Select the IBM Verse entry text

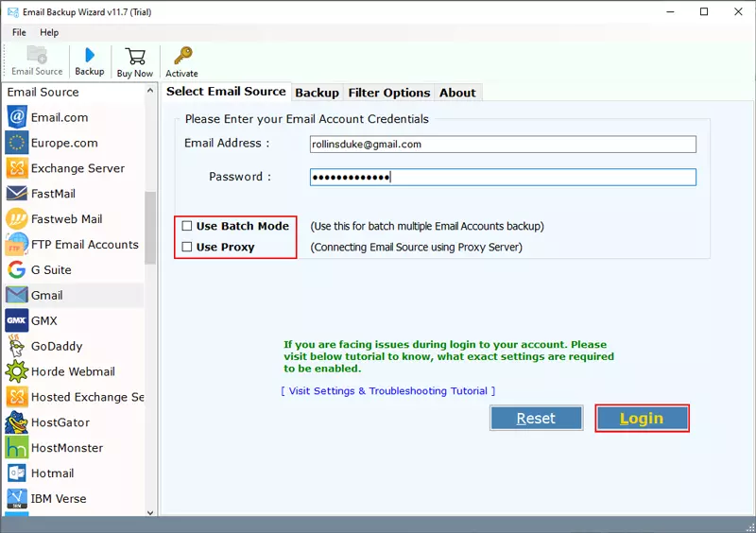pyautogui.click(x=59, y=499)
